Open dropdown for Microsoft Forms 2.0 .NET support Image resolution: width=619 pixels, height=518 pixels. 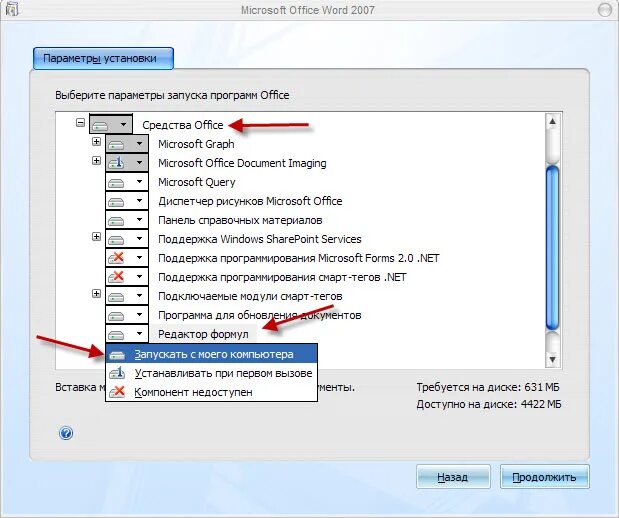click(127, 258)
